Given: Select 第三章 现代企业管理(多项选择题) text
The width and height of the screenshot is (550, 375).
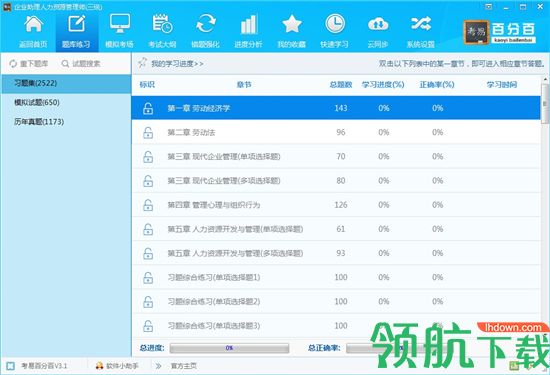Looking at the screenshot, I should (x=224, y=181).
